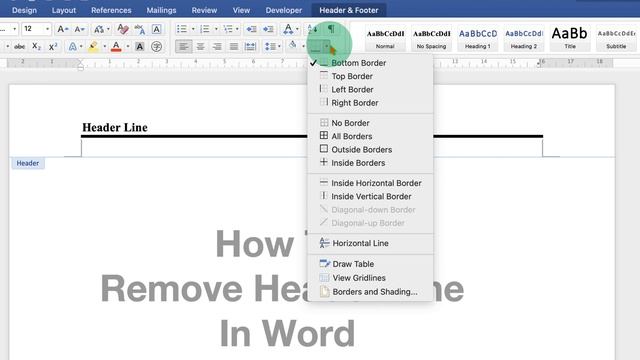Increase font size with the A-up icon
This screenshot has height=360, width=640.
pos(62,29)
